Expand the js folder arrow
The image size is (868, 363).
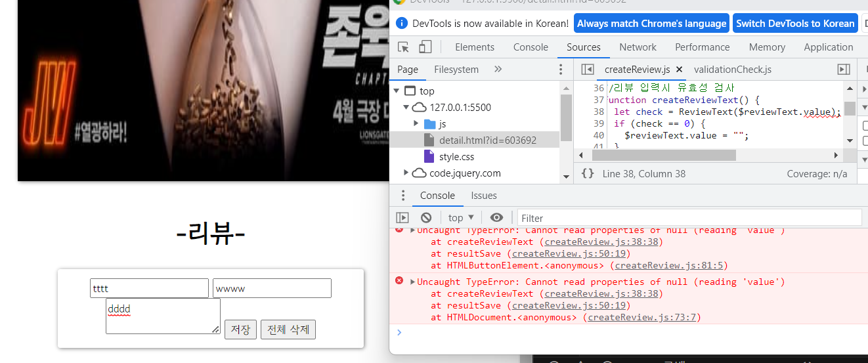tap(416, 124)
